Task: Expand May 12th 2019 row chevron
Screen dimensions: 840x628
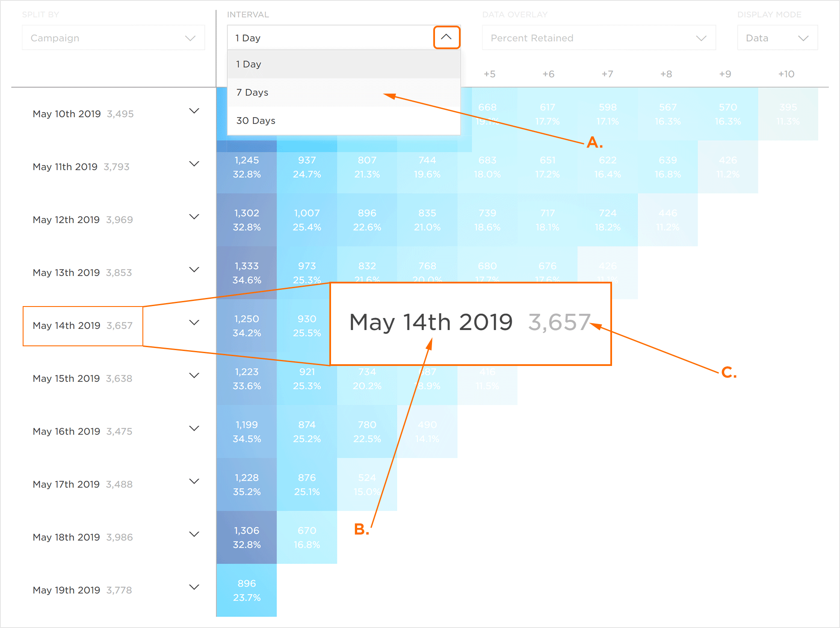Action: (x=194, y=217)
